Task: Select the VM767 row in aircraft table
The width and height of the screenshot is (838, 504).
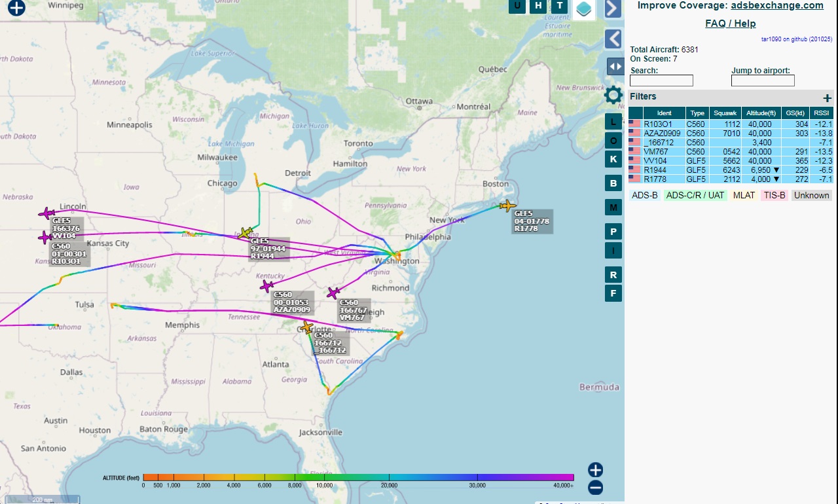Action: [731, 151]
